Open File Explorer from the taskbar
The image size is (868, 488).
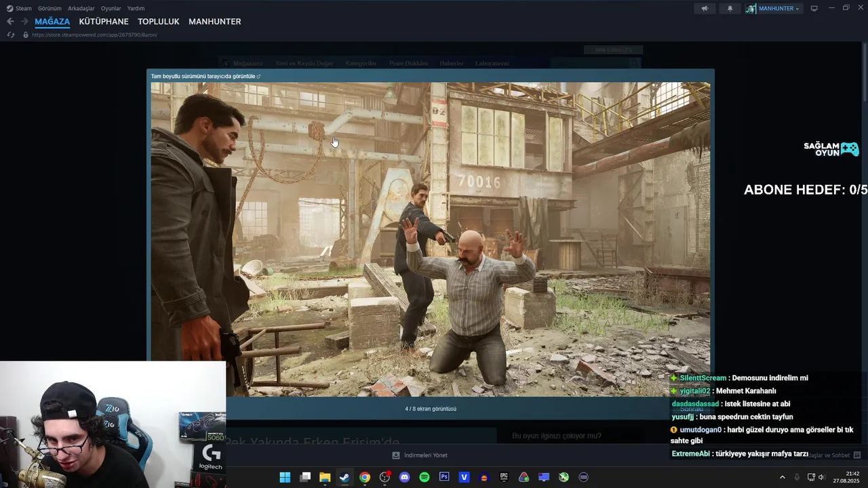click(x=325, y=477)
